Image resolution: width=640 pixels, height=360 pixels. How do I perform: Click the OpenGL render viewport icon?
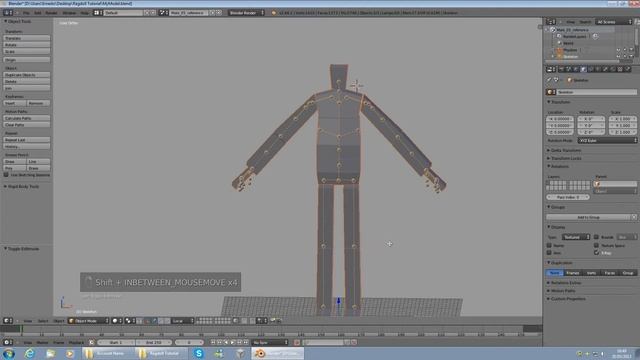point(273,321)
